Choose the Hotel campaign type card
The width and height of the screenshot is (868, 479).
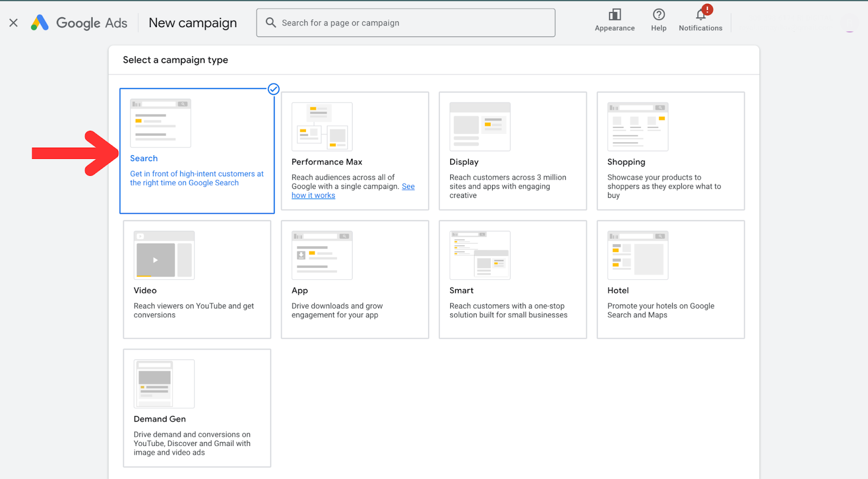[x=671, y=279]
